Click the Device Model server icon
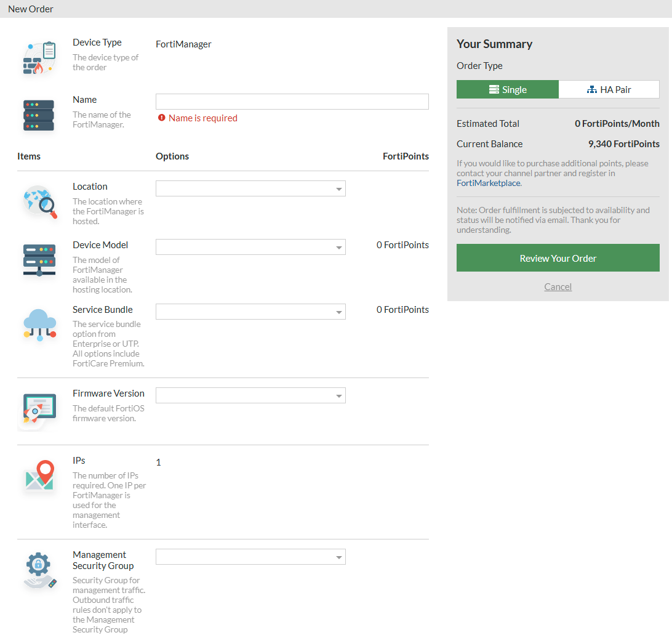 pos(39,260)
